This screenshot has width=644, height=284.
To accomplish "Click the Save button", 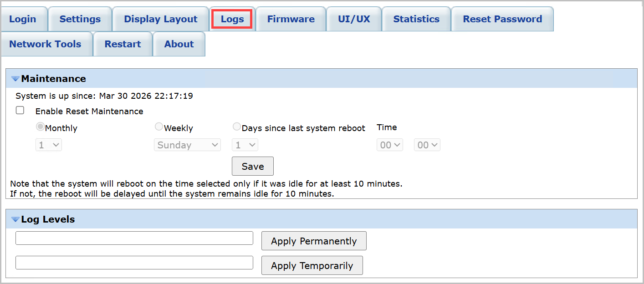I will (x=253, y=167).
